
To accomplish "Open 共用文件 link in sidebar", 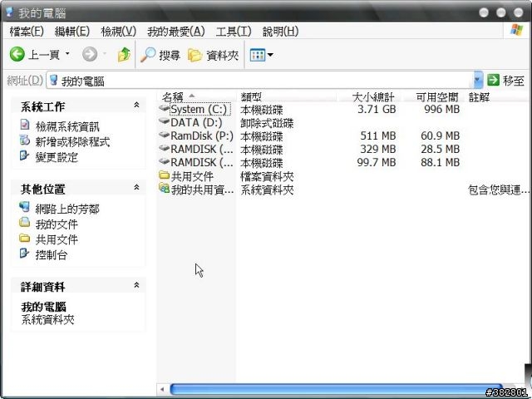I will 57,239.
